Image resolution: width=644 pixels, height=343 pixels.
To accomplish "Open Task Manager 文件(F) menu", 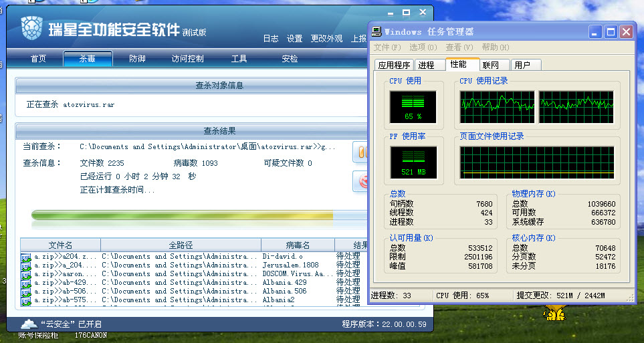I will click(387, 47).
